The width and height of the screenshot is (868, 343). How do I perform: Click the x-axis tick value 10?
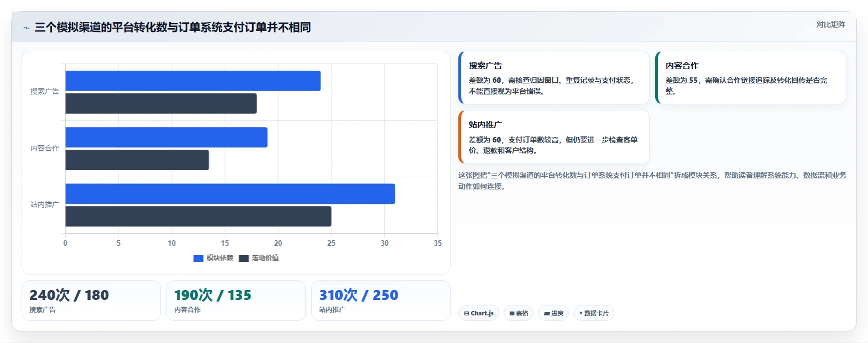coord(172,243)
